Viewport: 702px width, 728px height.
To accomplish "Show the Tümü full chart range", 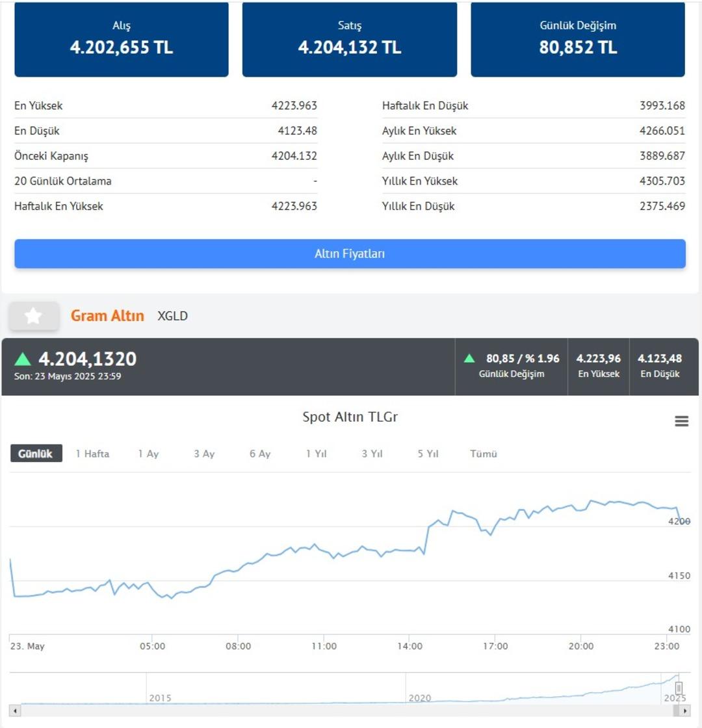I will (484, 454).
